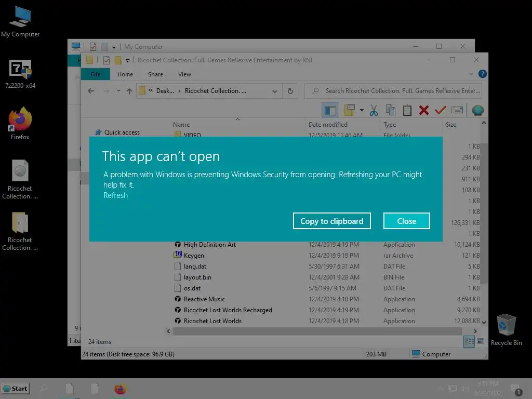Image resolution: width=532 pixels, height=399 pixels.
Task: Open the Recycle Bin
Action: click(x=506, y=330)
